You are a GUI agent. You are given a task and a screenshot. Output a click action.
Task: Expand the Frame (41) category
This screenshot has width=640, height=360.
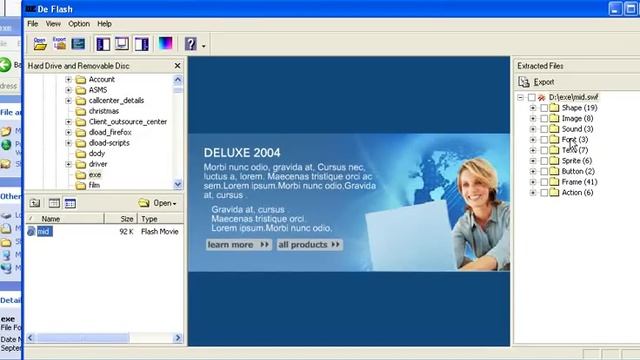click(x=533, y=182)
